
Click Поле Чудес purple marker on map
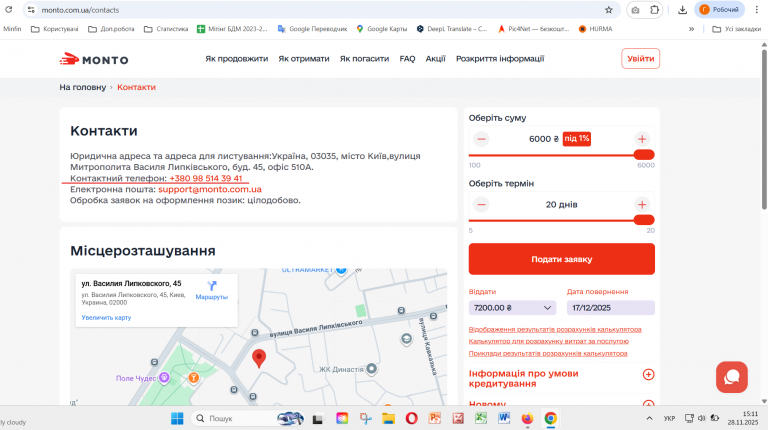point(164,378)
